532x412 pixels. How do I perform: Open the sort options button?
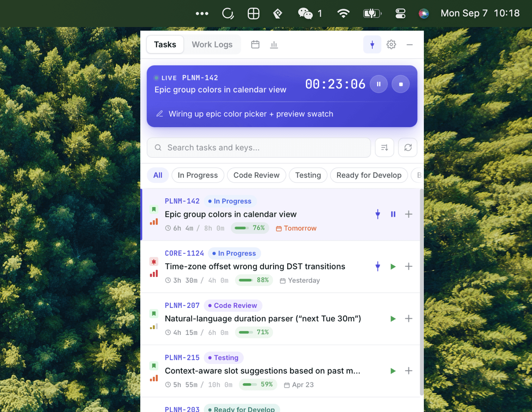click(385, 148)
